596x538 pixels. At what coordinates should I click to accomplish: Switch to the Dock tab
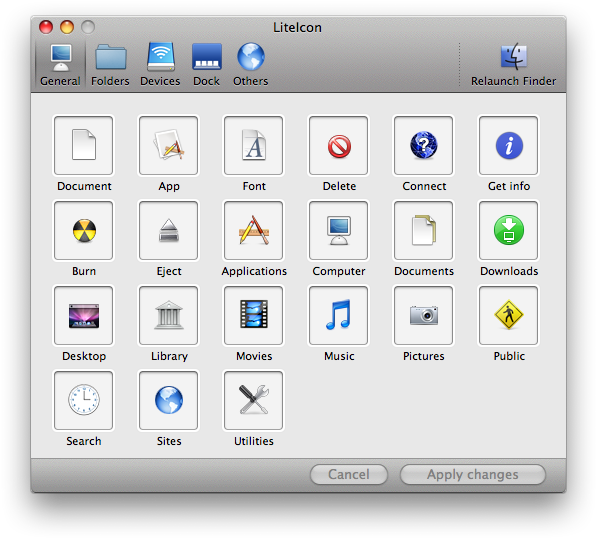click(x=206, y=65)
